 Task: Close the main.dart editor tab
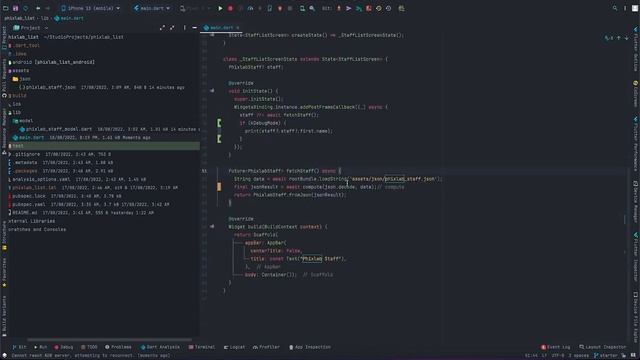coord(238,28)
